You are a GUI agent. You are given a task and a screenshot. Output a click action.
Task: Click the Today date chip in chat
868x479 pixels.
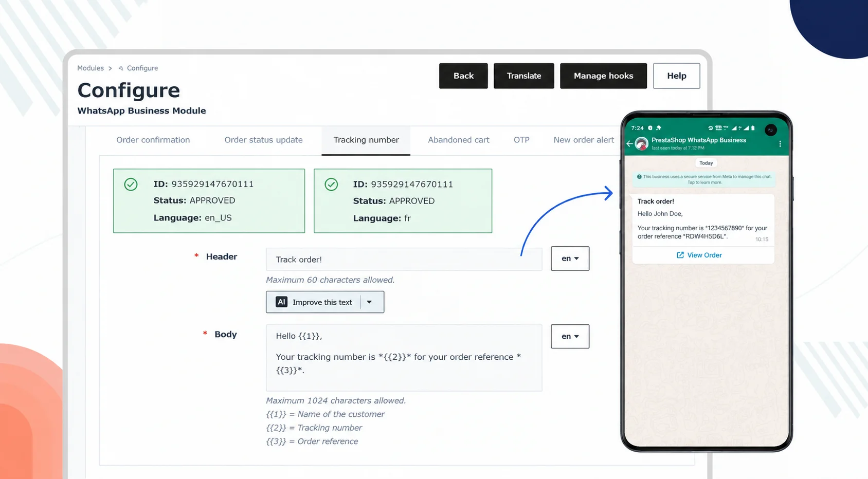[x=706, y=163]
